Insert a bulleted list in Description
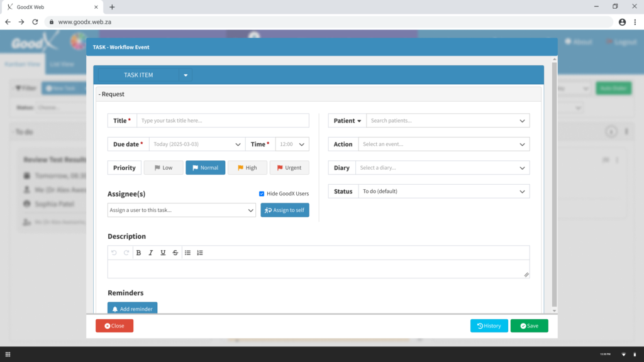The width and height of the screenshot is (644, 362). (x=187, y=253)
